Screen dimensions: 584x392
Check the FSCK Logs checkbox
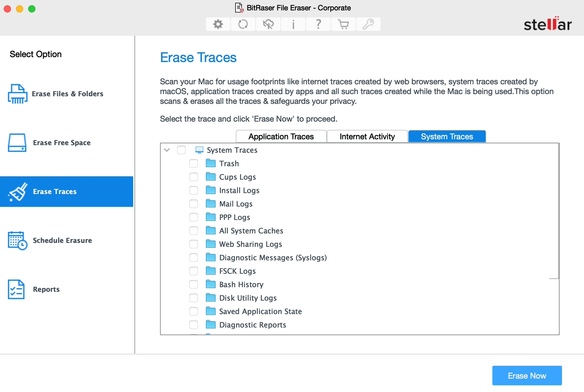[194, 271]
